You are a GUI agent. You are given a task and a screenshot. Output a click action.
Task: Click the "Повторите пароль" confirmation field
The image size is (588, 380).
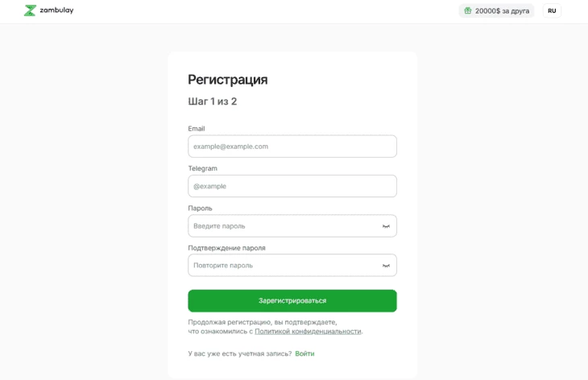pos(282,266)
